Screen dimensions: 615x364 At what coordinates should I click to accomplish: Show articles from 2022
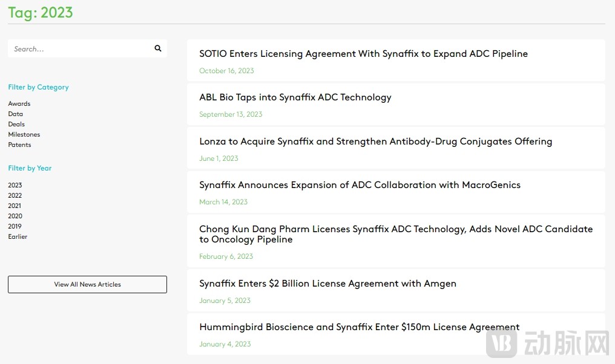15,195
